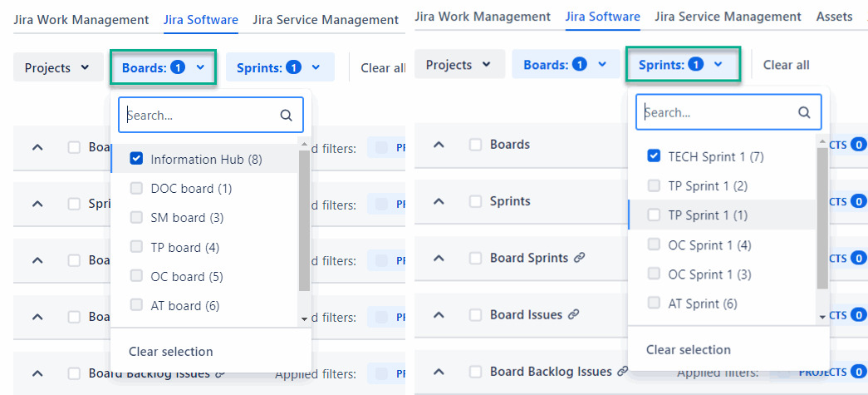Focus Search field in Sprints dropdown
The image size is (868, 395).
tap(728, 112)
